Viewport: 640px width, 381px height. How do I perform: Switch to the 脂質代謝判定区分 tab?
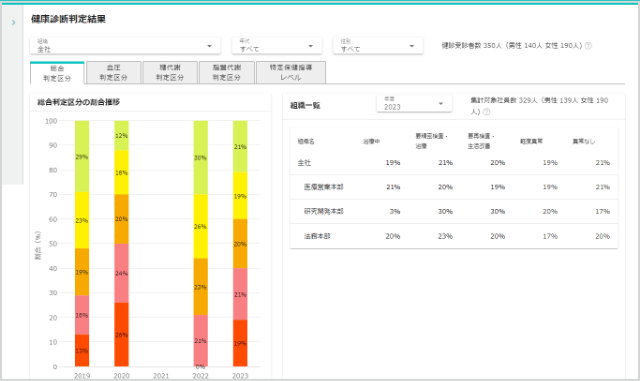point(227,73)
